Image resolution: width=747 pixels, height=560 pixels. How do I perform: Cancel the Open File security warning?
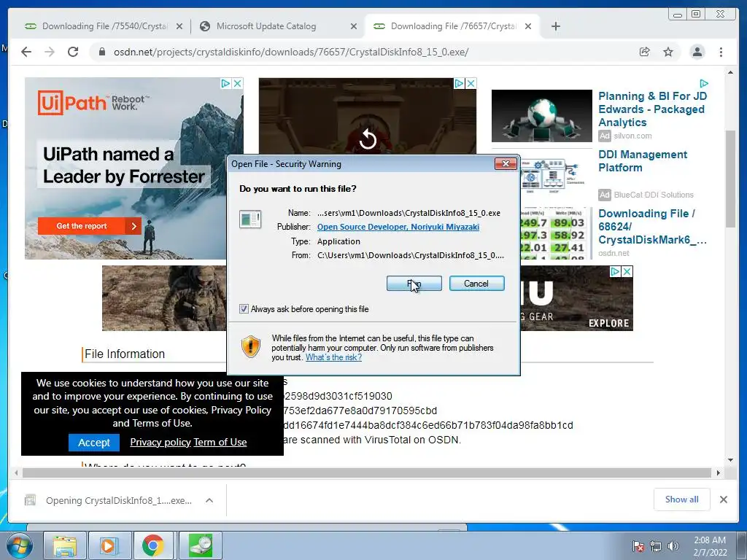pos(476,284)
